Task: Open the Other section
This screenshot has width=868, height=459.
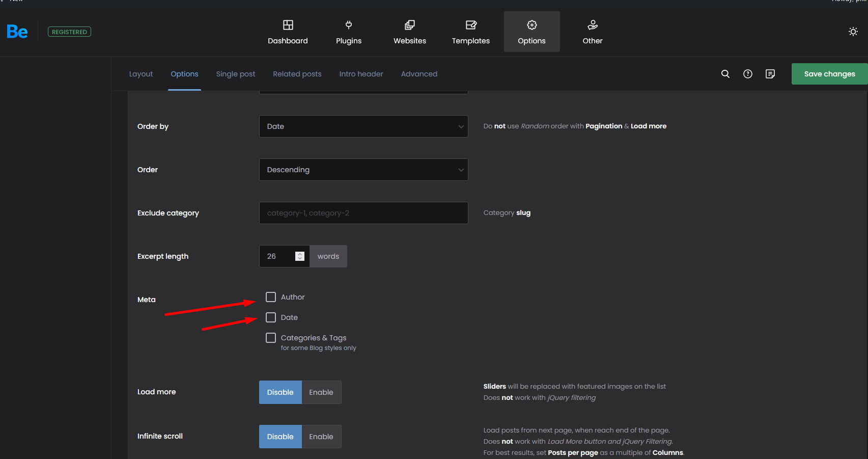Action: [x=593, y=32]
